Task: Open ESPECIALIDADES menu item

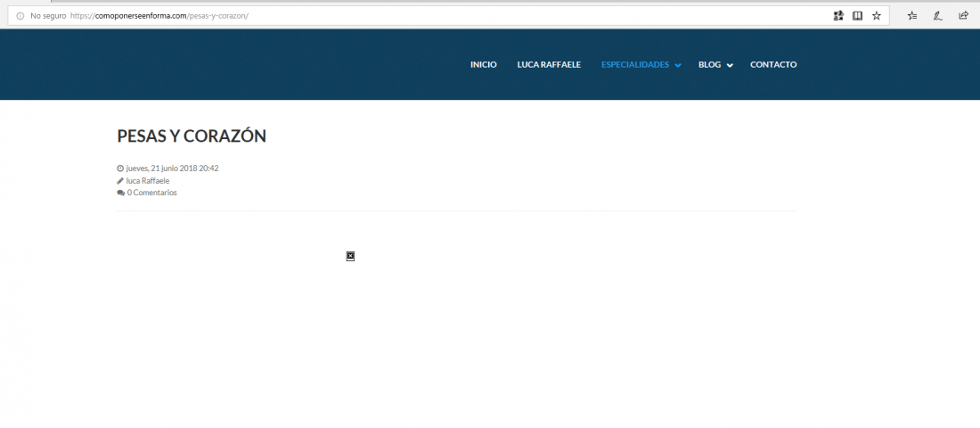Action: coord(635,64)
